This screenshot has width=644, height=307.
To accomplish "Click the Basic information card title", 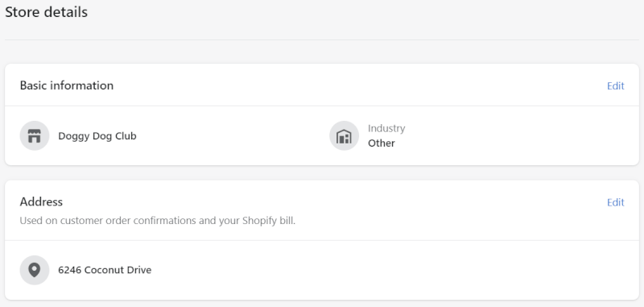I will pos(67,85).
